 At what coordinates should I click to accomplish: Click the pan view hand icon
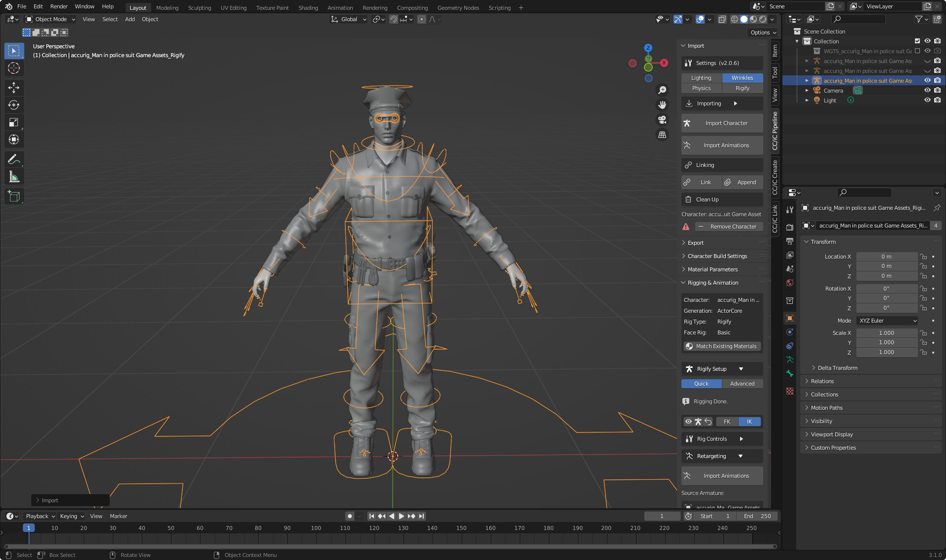(x=662, y=105)
